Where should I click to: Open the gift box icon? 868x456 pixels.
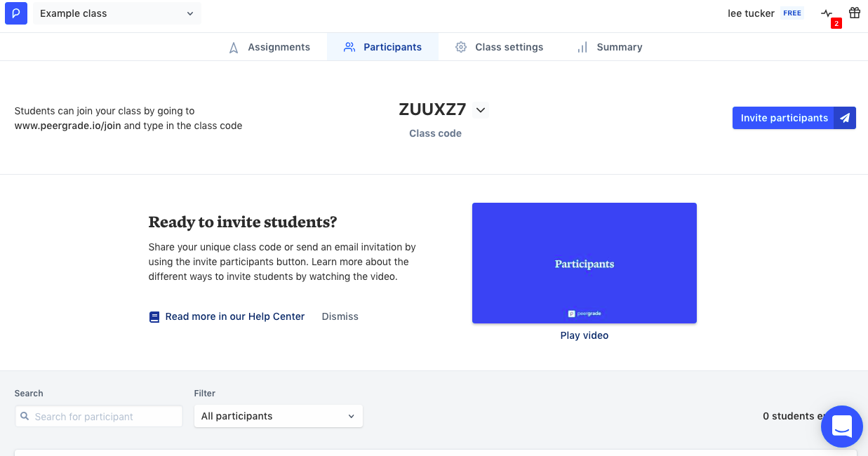pos(855,13)
